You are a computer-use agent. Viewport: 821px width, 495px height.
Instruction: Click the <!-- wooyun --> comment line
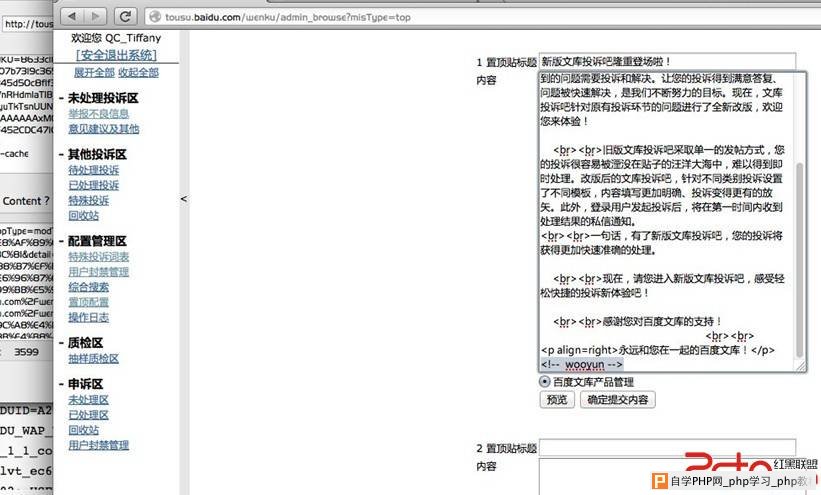point(582,365)
